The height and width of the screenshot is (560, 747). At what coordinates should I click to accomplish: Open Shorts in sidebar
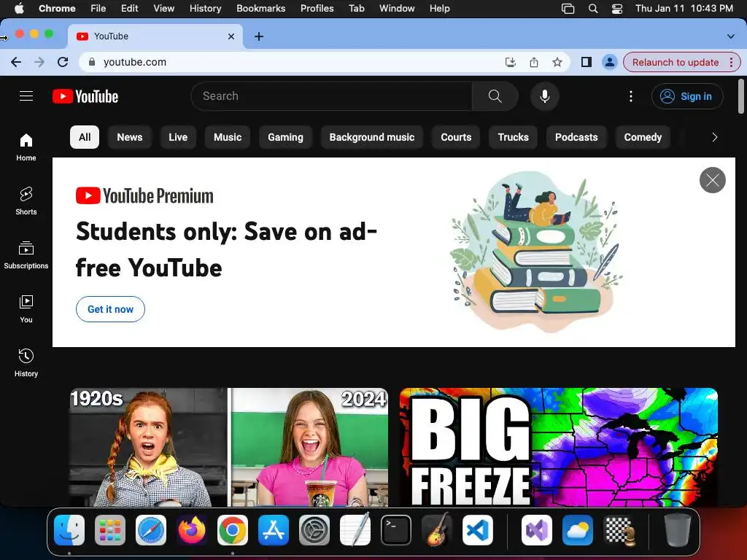(x=26, y=201)
